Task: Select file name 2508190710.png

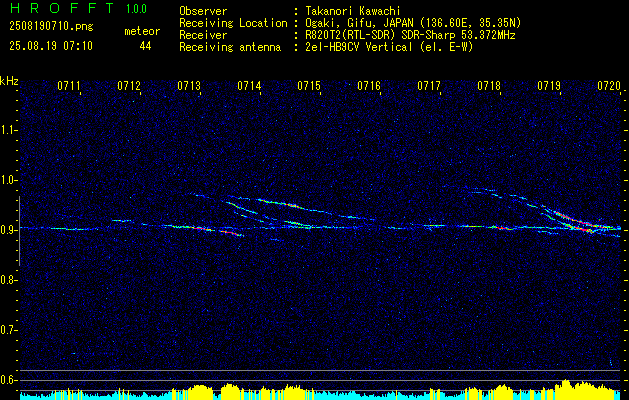Action: coord(51,27)
